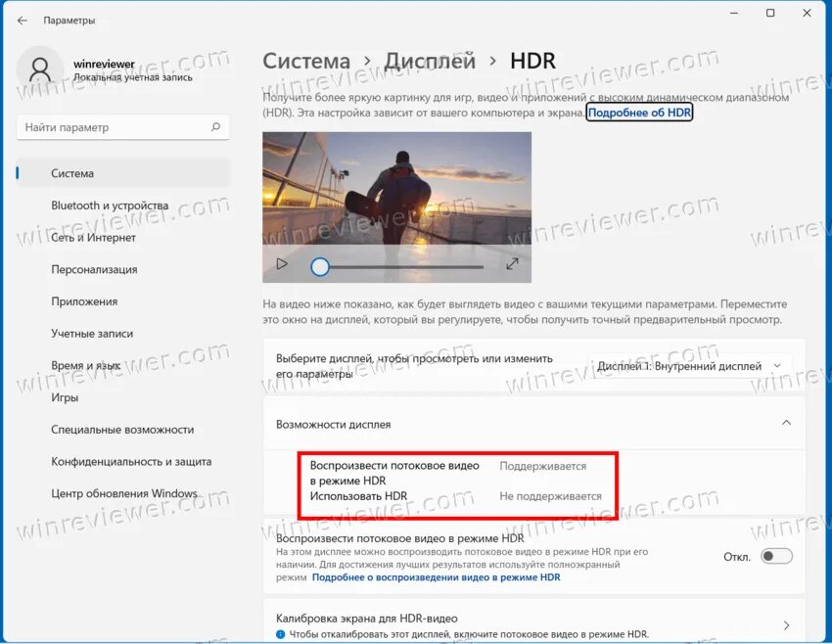Click the winreviewer account name

click(104, 64)
